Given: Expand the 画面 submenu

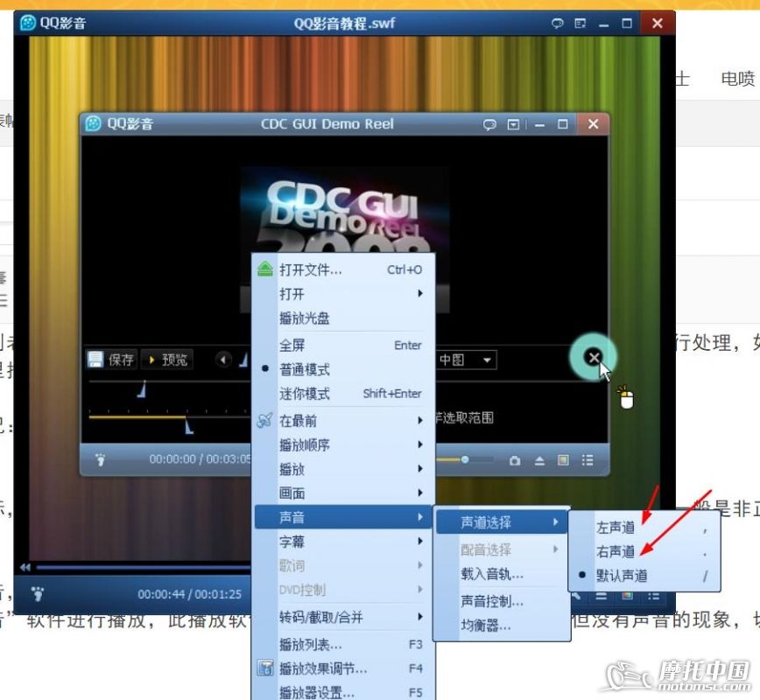Looking at the screenshot, I should [343, 493].
